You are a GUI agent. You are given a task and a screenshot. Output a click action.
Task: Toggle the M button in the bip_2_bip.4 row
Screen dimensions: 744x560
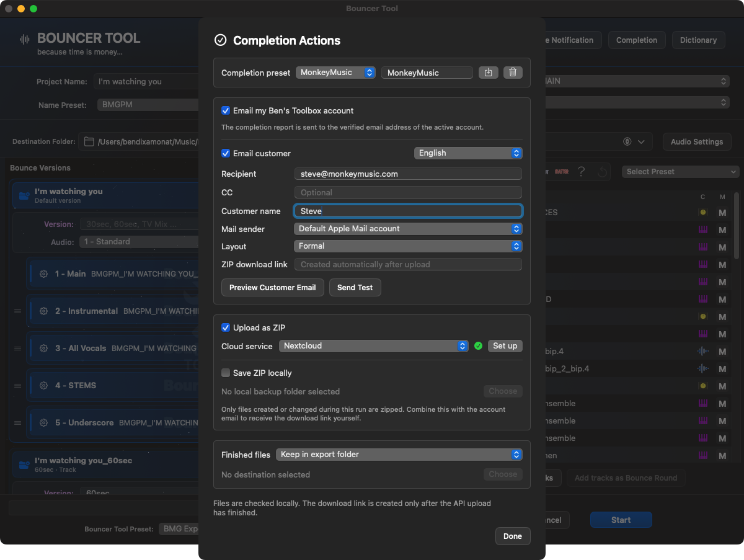[722, 368]
